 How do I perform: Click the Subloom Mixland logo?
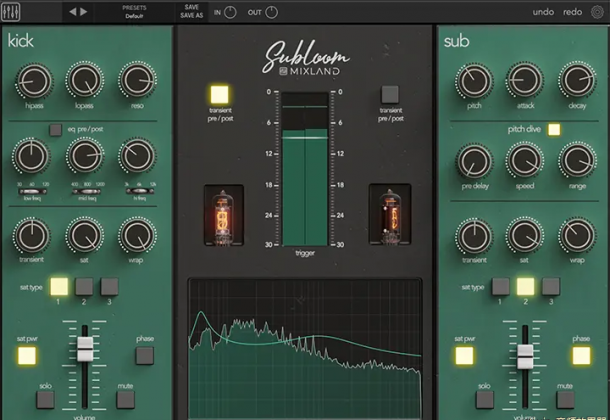coord(306,59)
